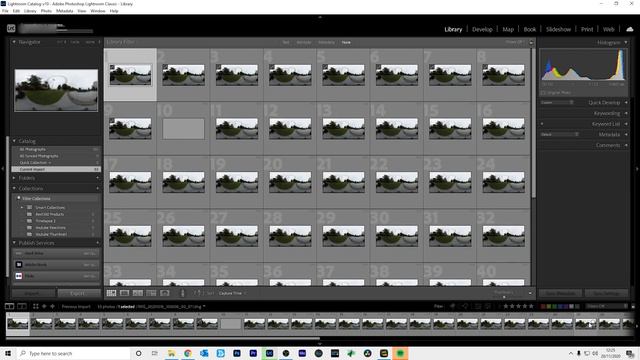Show the main window display icon

(x=9, y=306)
